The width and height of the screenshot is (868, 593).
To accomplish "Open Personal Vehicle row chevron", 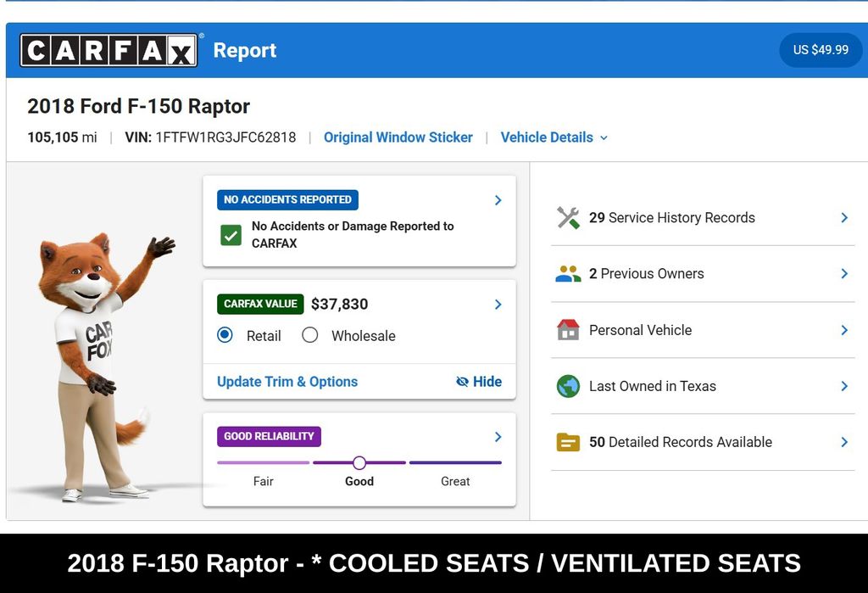I will (844, 330).
